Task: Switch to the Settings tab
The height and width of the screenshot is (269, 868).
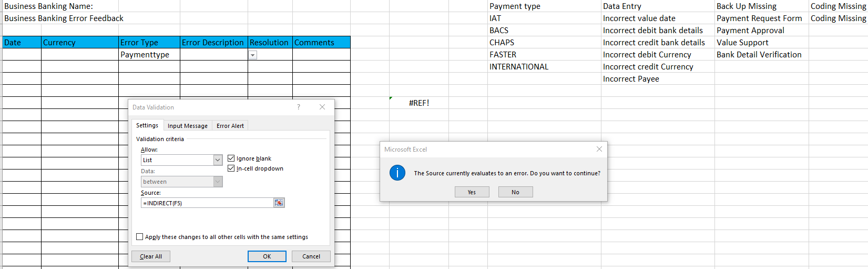Action: coord(147,125)
